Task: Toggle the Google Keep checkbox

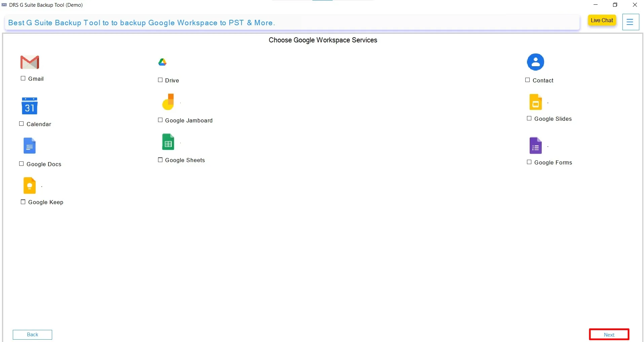Action: [23, 202]
